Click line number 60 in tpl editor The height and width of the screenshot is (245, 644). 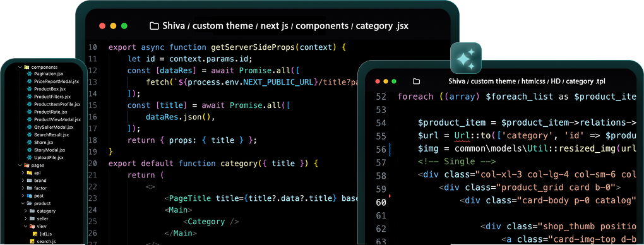pos(381,202)
